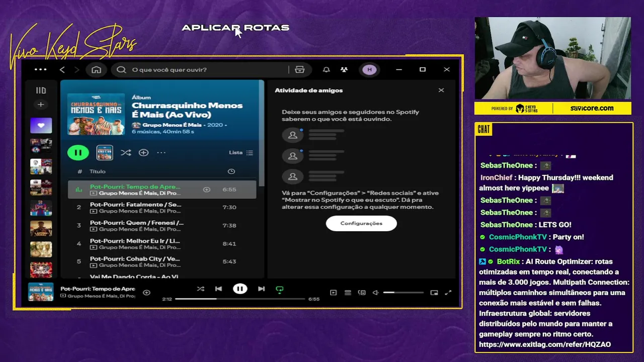Open the Dançada playlist thumbnail in sidebar

(x=41, y=270)
